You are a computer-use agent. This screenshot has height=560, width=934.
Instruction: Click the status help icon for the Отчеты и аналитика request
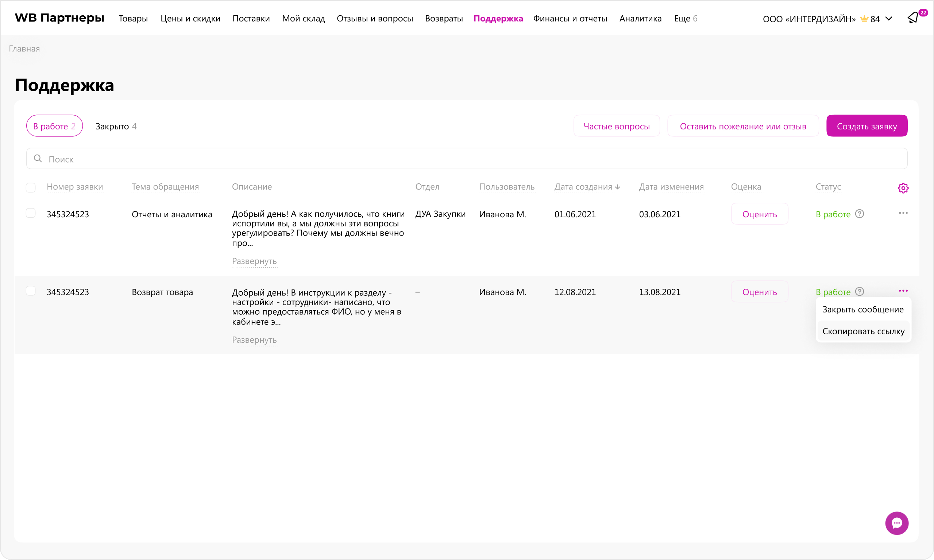click(x=860, y=214)
